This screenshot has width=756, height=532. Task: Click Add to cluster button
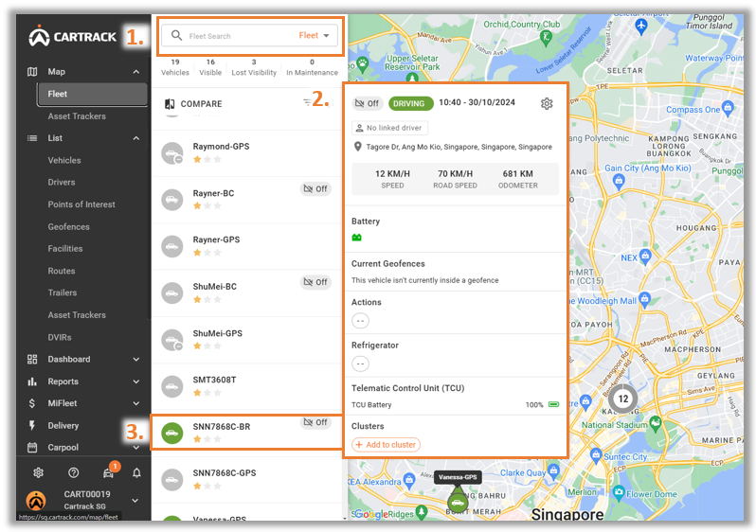coord(386,444)
